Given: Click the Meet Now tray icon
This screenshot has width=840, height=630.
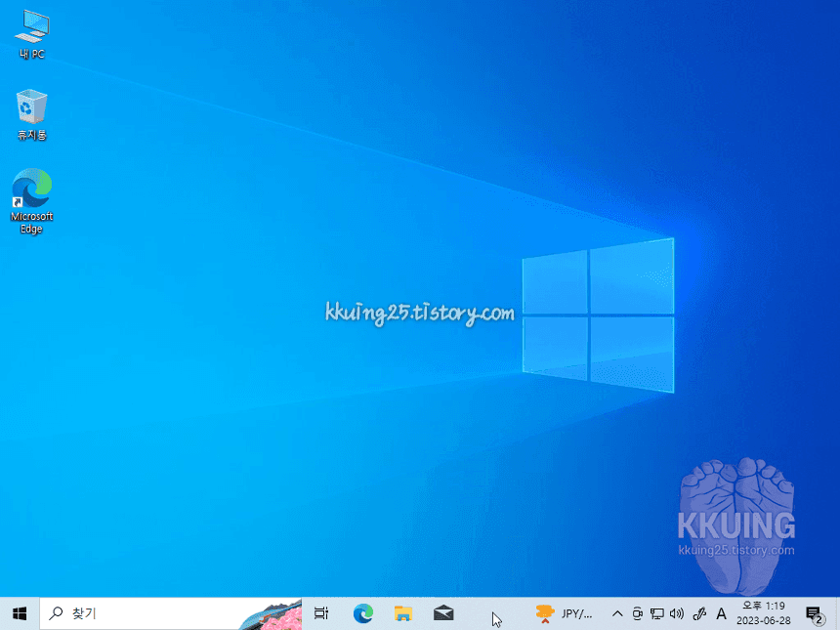Looking at the screenshot, I should 637,614.
